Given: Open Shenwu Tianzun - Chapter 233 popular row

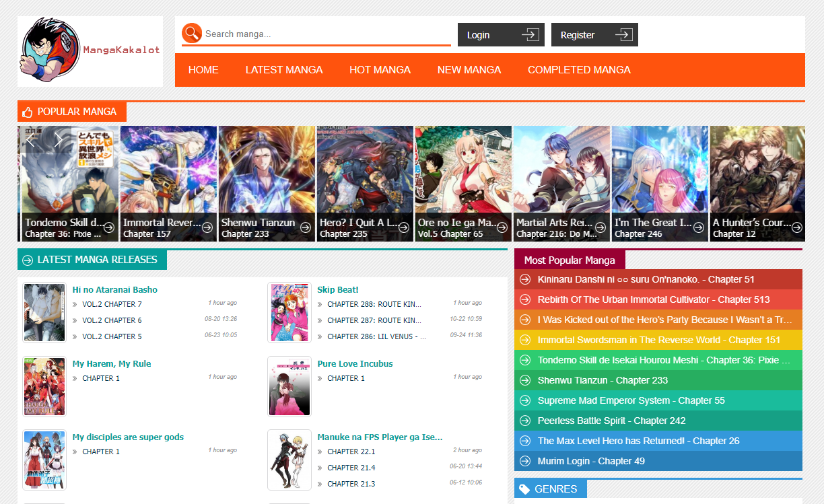Looking at the screenshot, I should (658, 380).
